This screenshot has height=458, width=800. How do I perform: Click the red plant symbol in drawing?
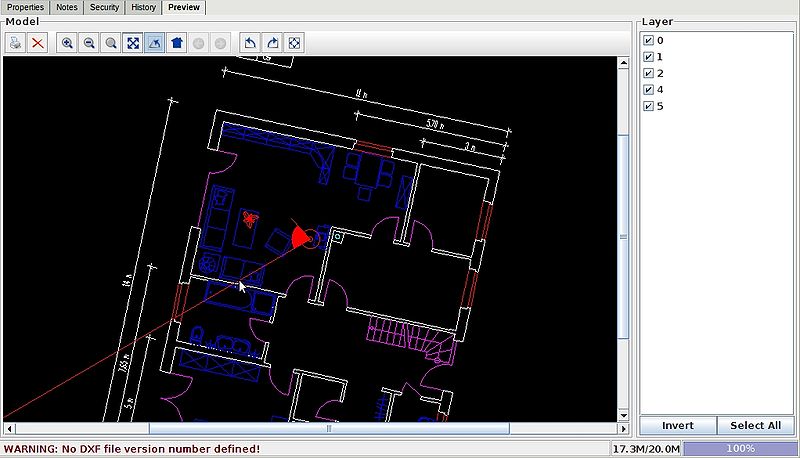(250, 219)
